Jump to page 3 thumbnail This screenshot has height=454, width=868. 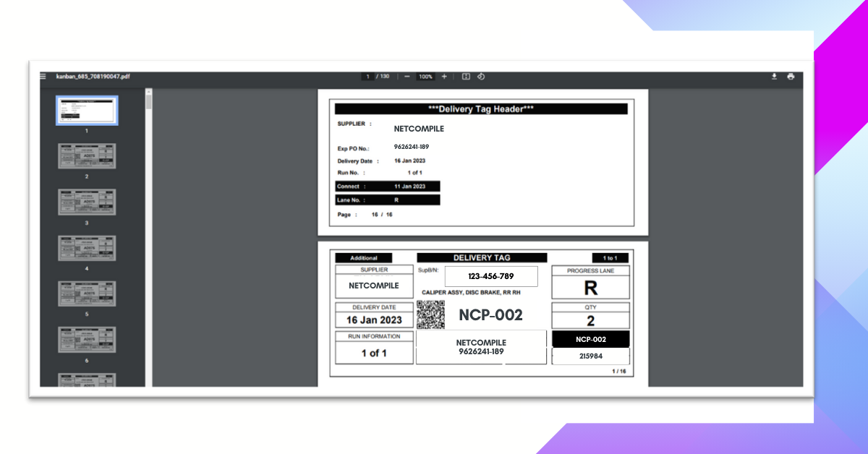[x=87, y=202]
